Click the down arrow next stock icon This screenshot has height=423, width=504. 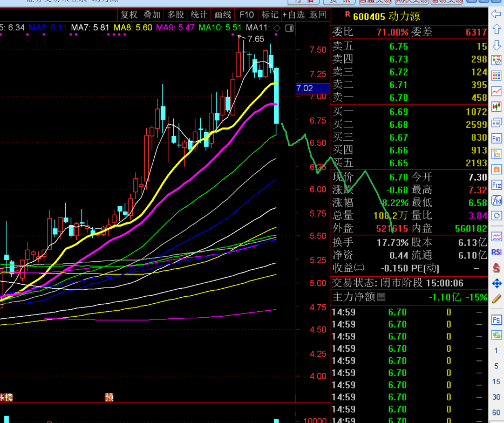pos(496,45)
